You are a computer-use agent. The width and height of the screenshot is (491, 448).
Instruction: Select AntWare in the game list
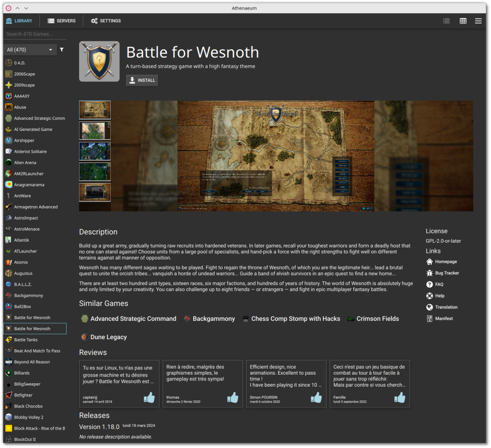tap(35, 196)
